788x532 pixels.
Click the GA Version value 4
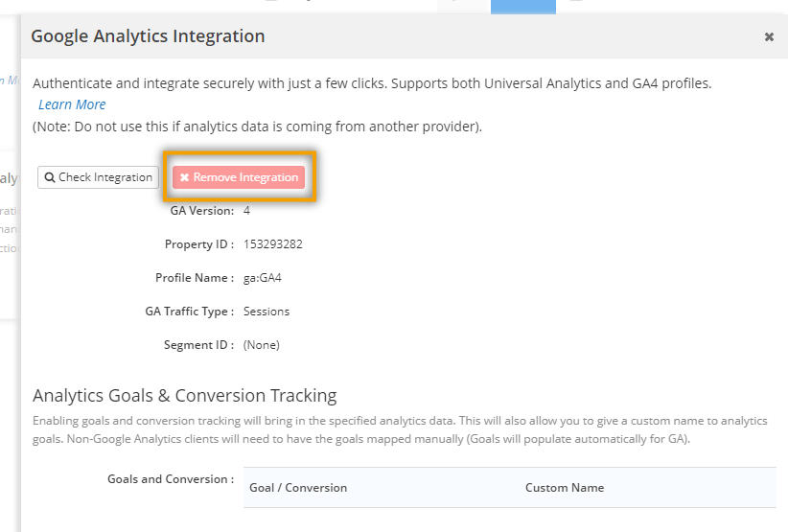247,211
